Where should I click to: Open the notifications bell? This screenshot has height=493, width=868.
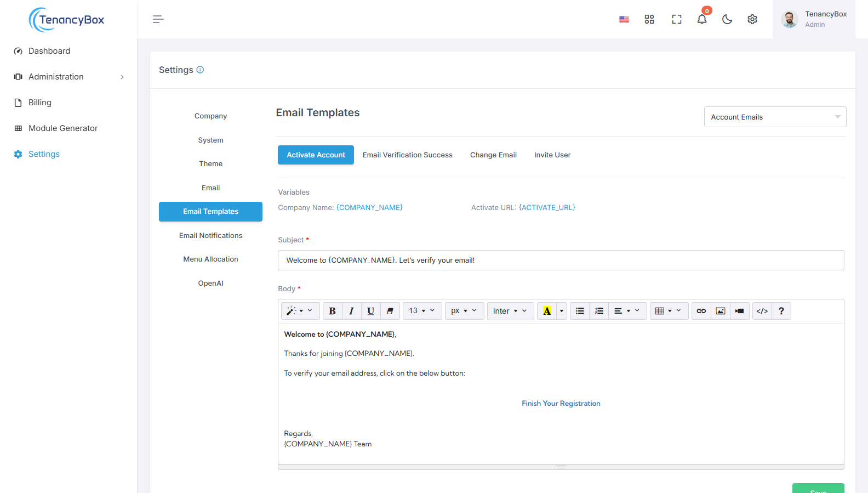(x=701, y=19)
